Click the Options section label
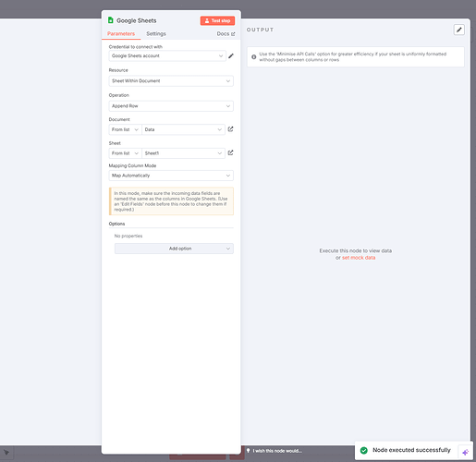The image size is (476, 462). coord(116,224)
